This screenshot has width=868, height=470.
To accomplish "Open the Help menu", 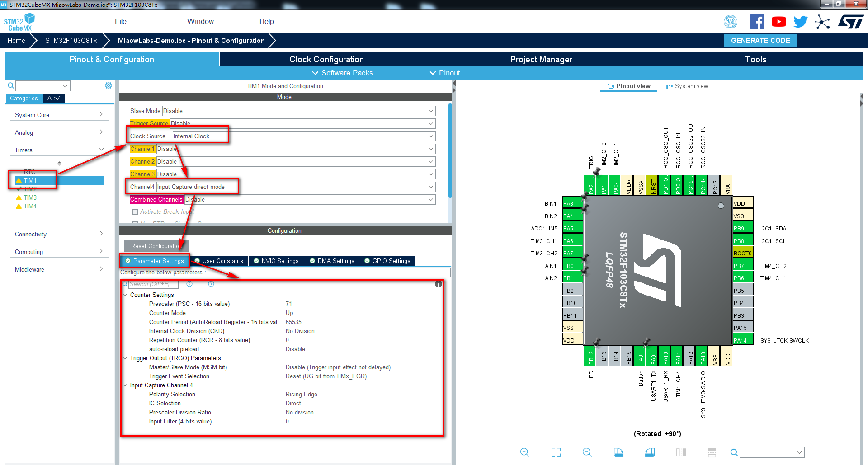I will (266, 21).
